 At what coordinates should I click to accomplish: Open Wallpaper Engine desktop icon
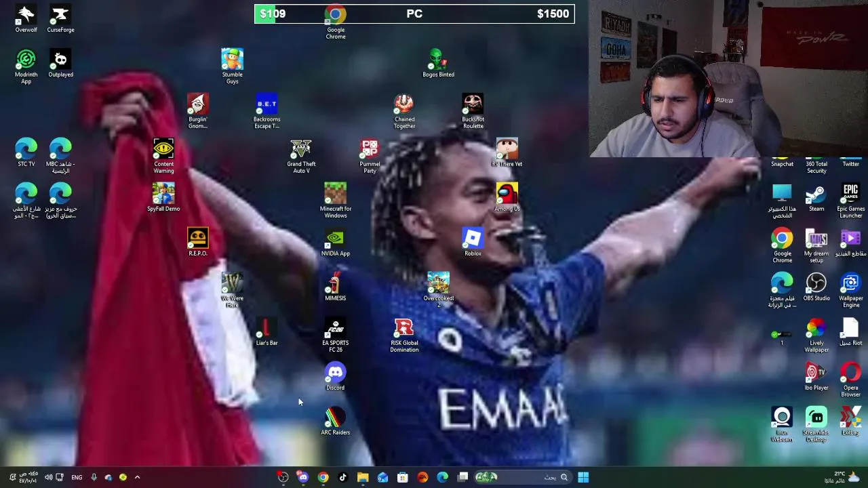pos(850,291)
